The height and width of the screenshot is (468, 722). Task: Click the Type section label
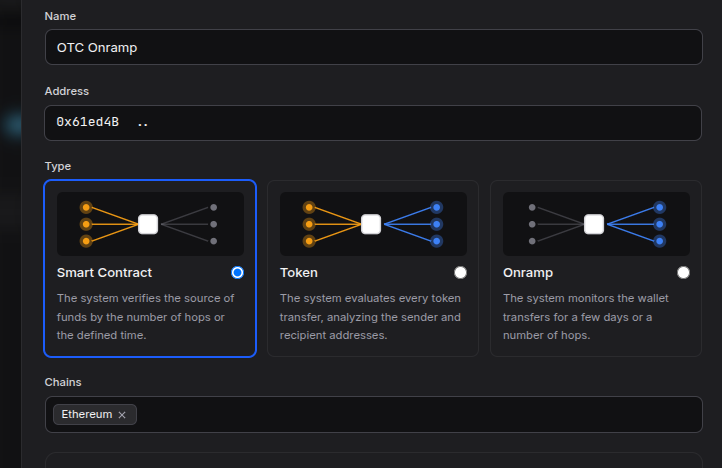coord(58,166)
